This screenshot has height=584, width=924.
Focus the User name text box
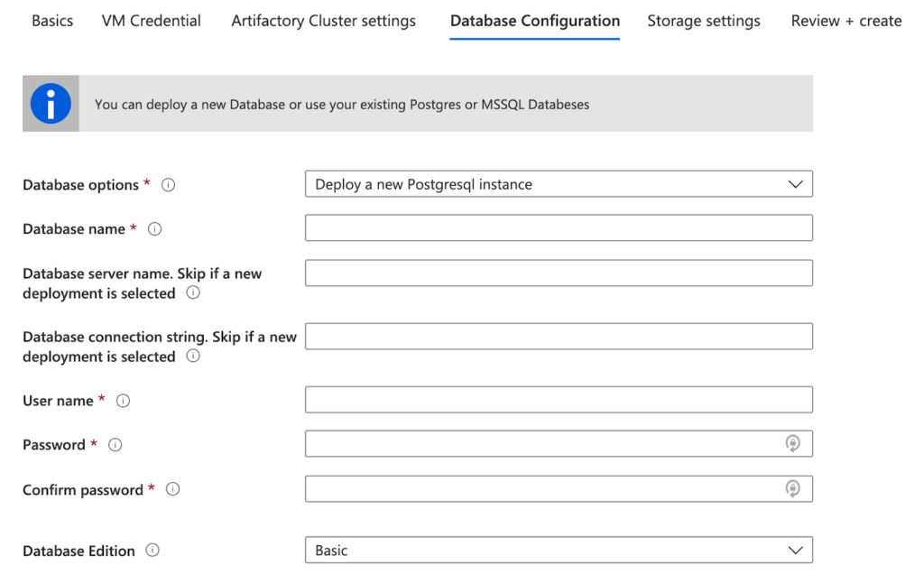tap(559, 399)
